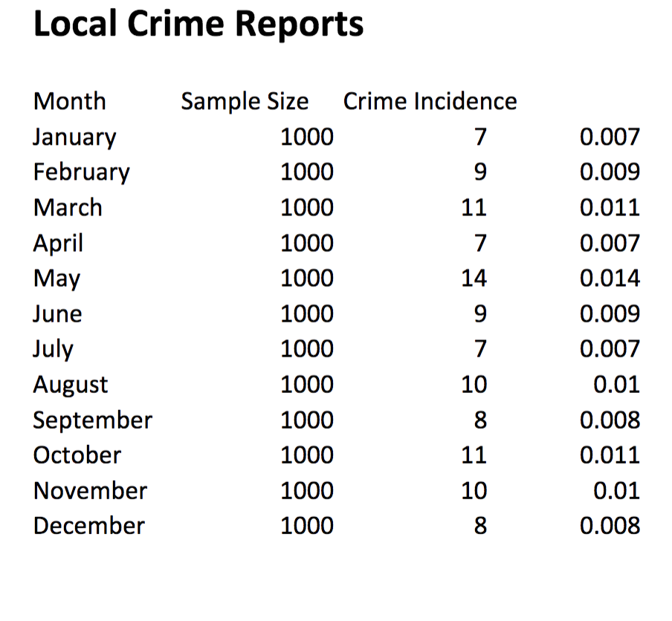The width and height of the screenshot is (672, 621).
Task: Click the April row label
Action: coord(59,242)
